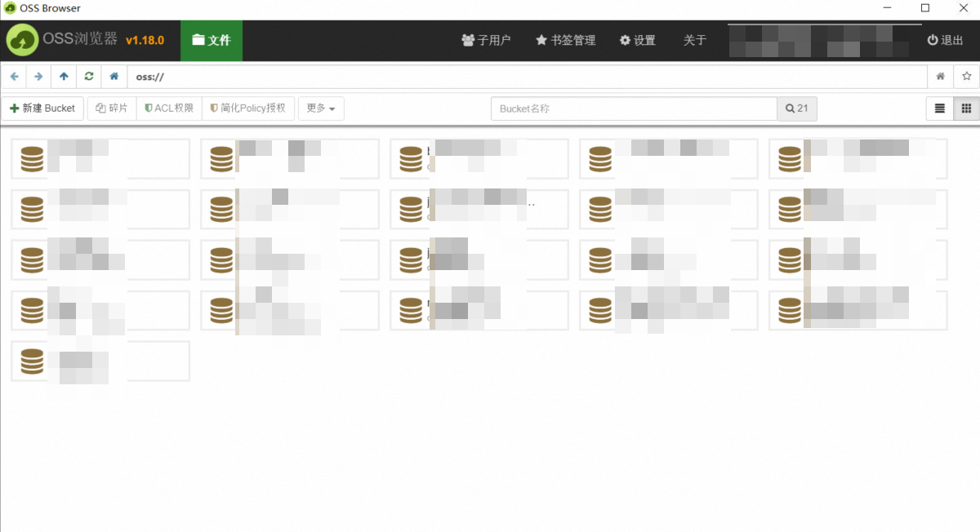
Task: Click the search magnifier button showing 21
Action: [796, 109]
